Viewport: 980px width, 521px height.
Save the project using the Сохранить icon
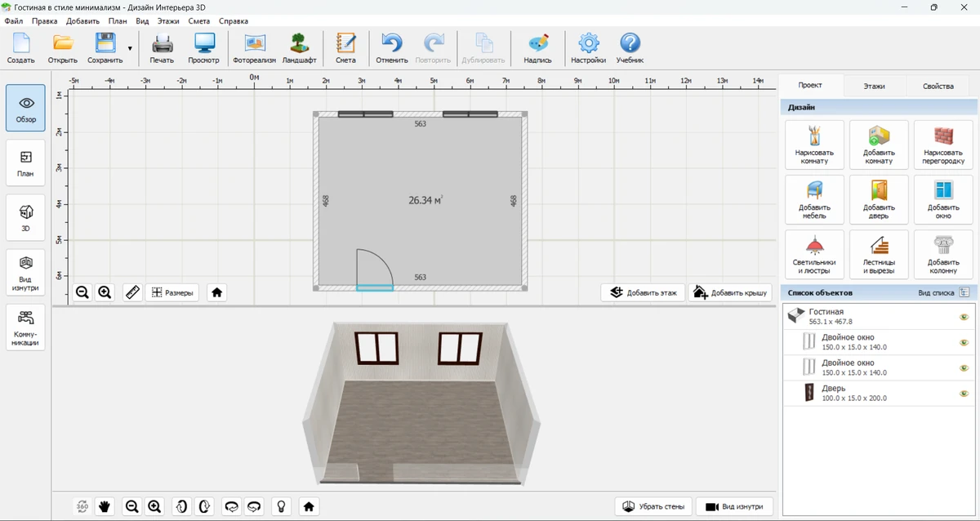click(105, 48)
